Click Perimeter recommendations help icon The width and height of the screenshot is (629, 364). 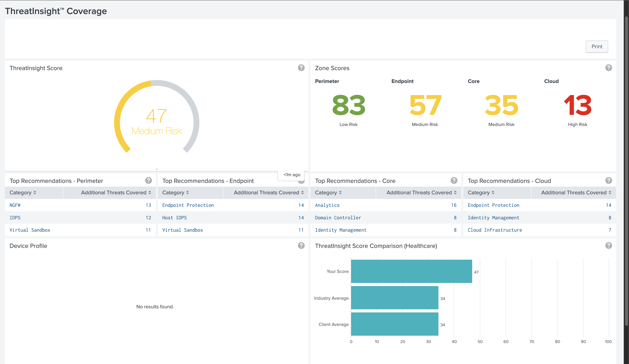148,181
